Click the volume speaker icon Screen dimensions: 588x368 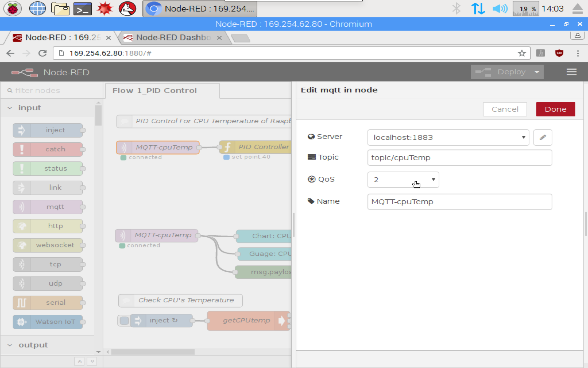pyautogui.click(x=500, y=9)
